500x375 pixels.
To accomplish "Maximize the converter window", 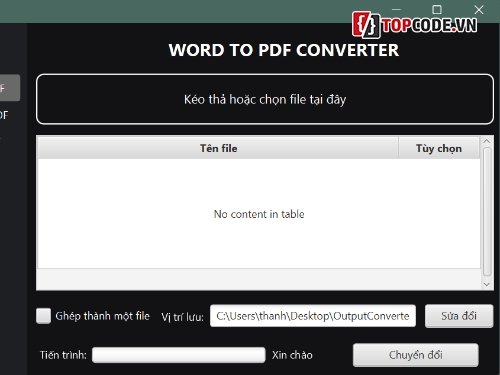I will tap(437, 10).
